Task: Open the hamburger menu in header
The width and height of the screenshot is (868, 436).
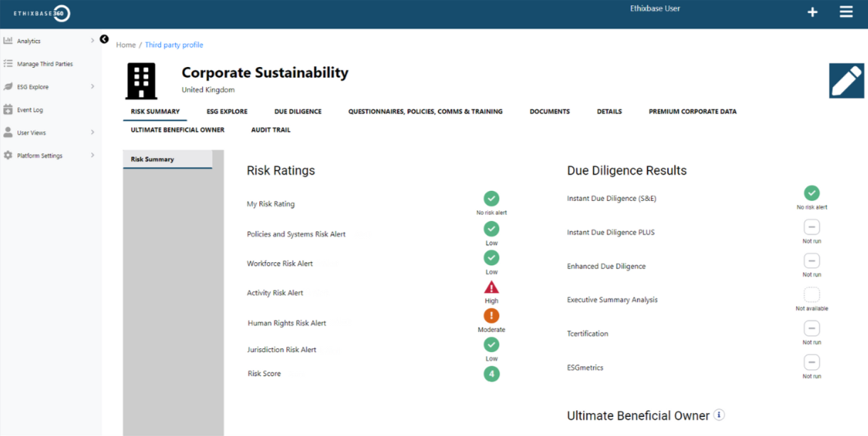Action: (846, 12)
